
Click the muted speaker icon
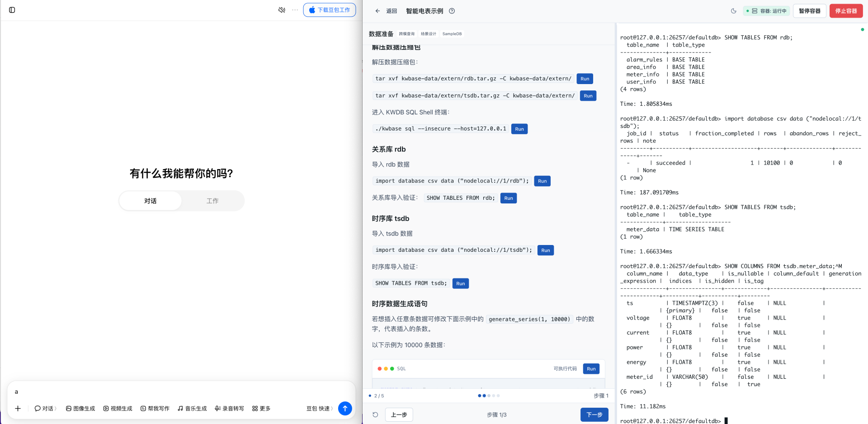(x=282, y=10)
